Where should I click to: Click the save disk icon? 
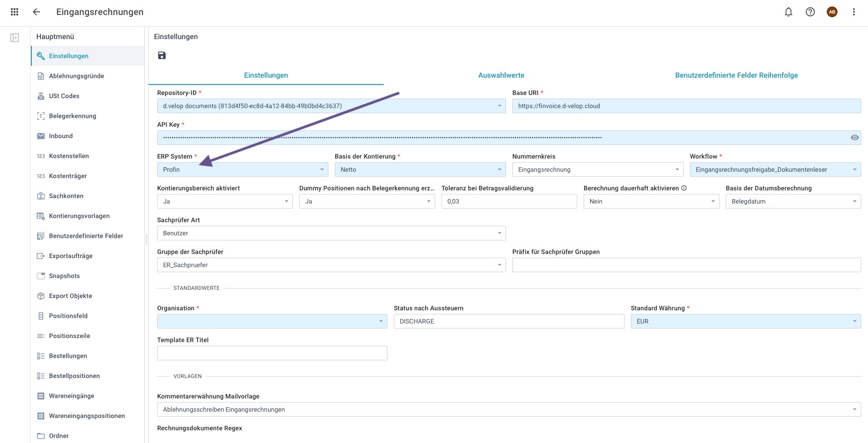162,55
